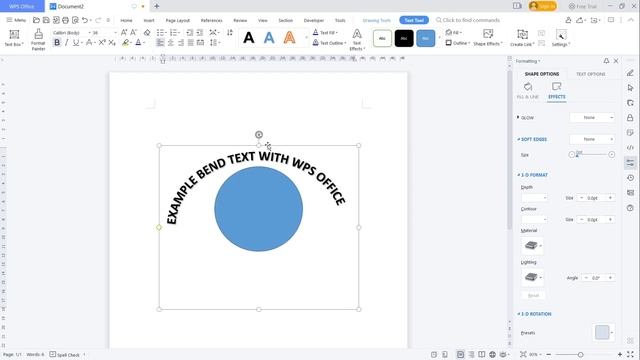Click the Reset button under Lighting
Image resolution: width=640 pixels, height=360 pixels.
[x=533, y=295]
